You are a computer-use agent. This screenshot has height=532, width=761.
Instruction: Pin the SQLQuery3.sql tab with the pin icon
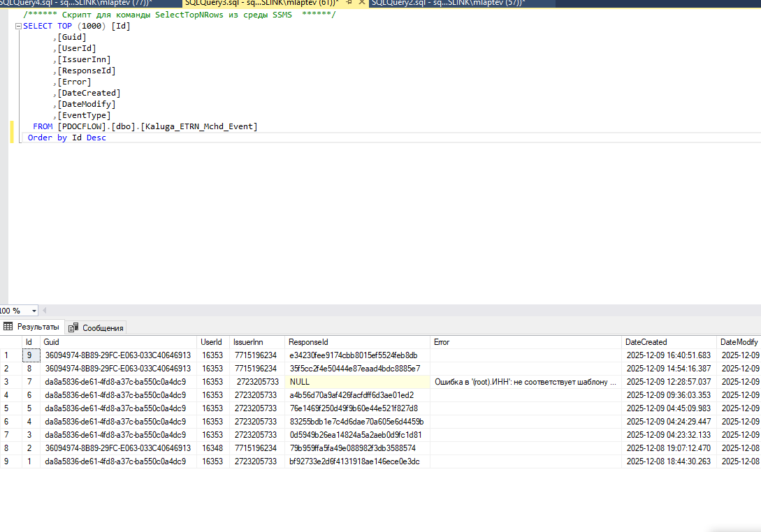(x=349, y=2)
